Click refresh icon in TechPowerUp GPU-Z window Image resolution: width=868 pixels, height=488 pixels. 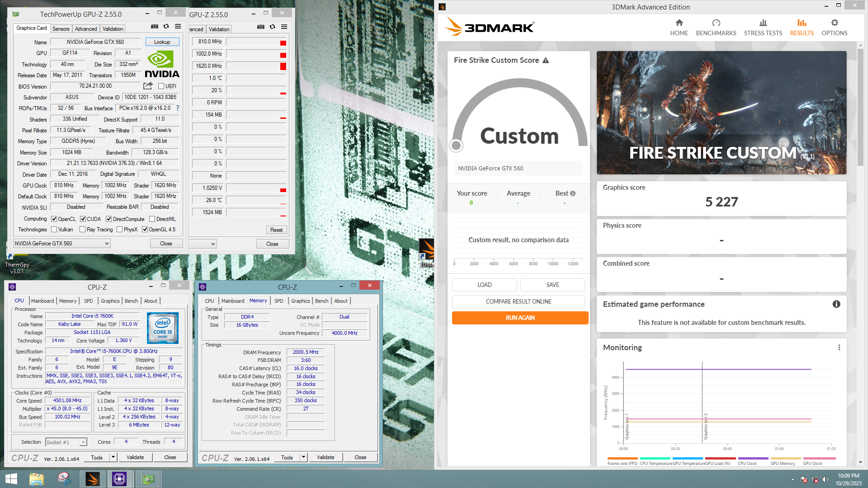166,27
